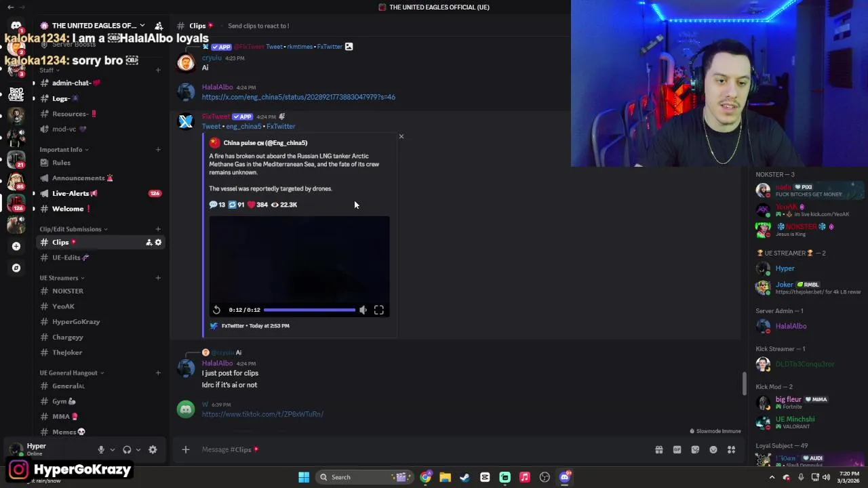Open the Resources channel
The image size is (868, 488).
100,114
